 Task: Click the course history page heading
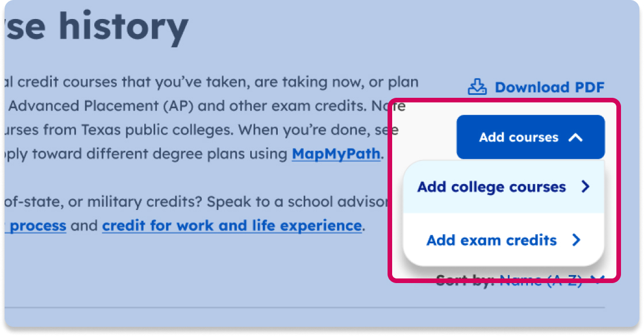pyautogui.click(x=98, y=27)
